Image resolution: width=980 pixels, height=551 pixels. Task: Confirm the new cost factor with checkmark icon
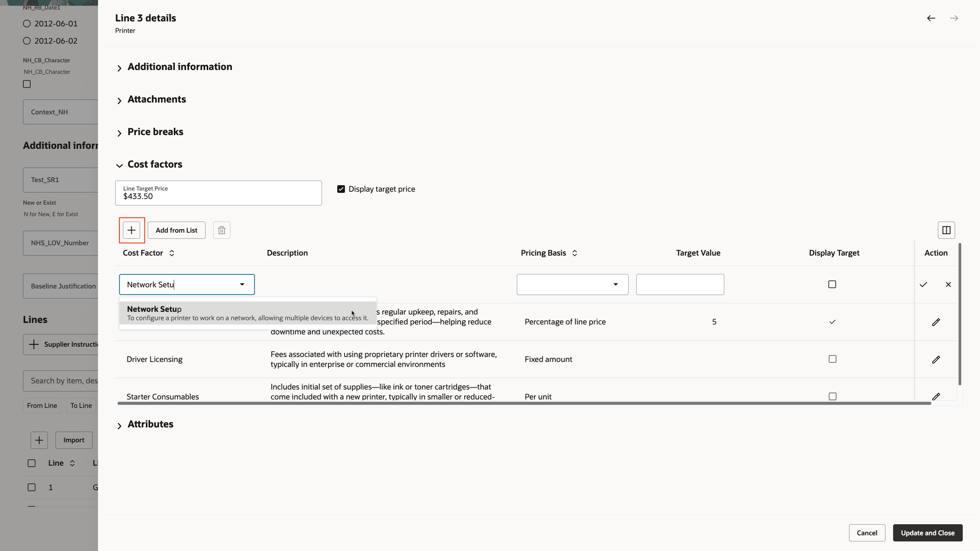[x=923, y=284]
